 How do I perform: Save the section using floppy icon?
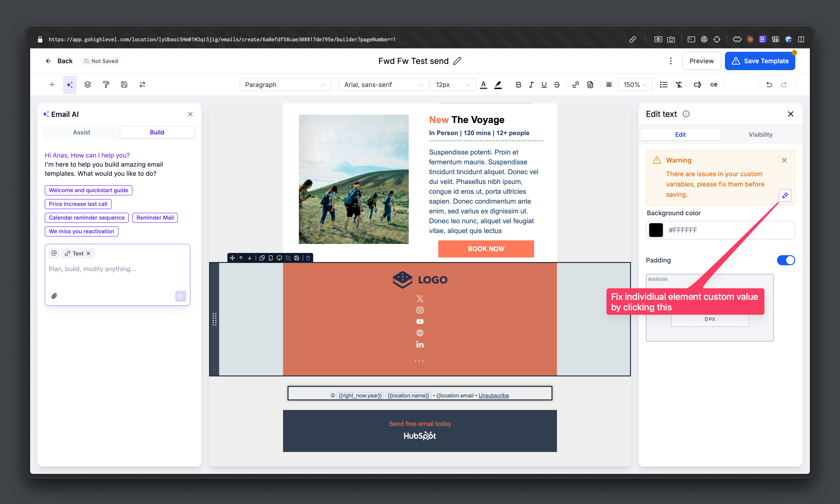[297, 258]
